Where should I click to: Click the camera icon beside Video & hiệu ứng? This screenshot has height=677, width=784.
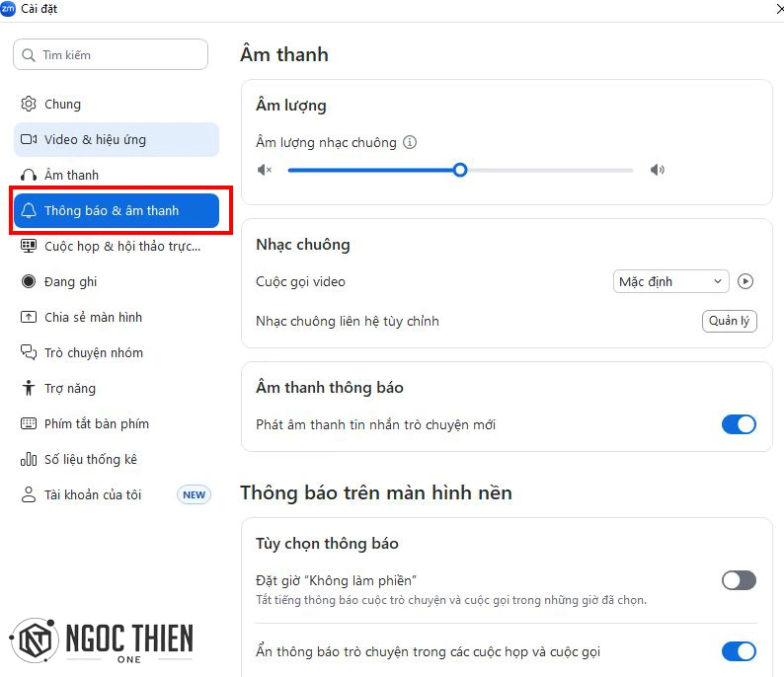(x=29, y=139)
